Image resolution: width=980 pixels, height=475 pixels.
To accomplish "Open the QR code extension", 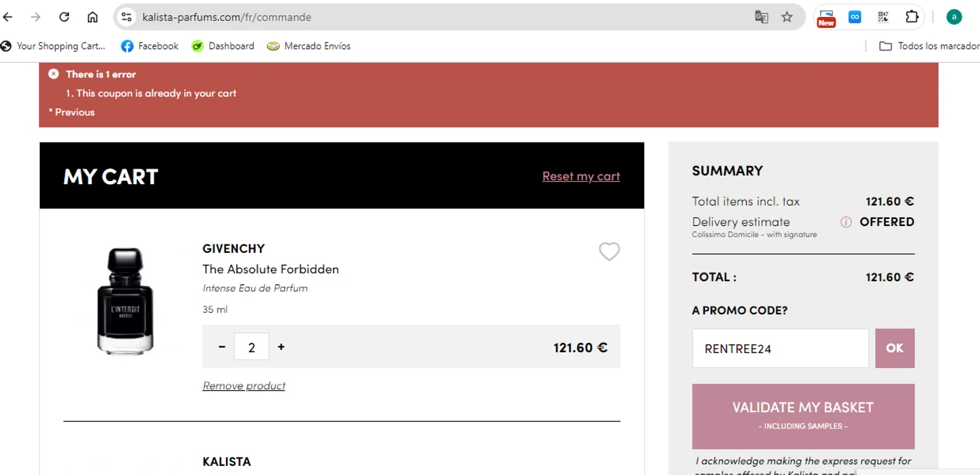I will tap(883, 17).
